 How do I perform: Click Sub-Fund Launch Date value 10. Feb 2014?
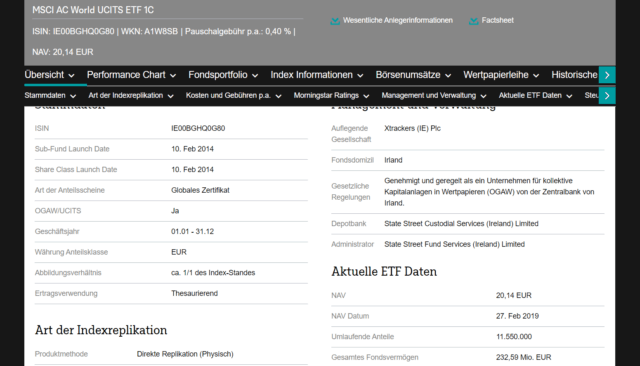click(192, 149)
